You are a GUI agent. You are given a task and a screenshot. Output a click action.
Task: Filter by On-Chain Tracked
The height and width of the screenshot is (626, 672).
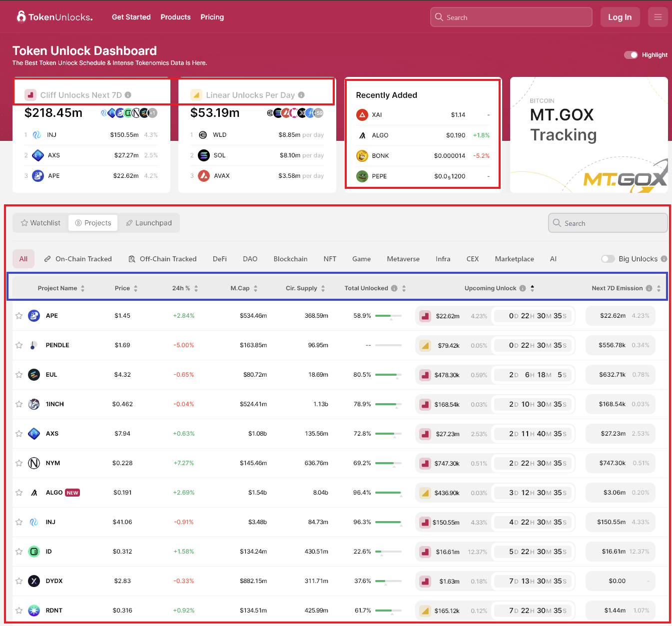point(78,259)
